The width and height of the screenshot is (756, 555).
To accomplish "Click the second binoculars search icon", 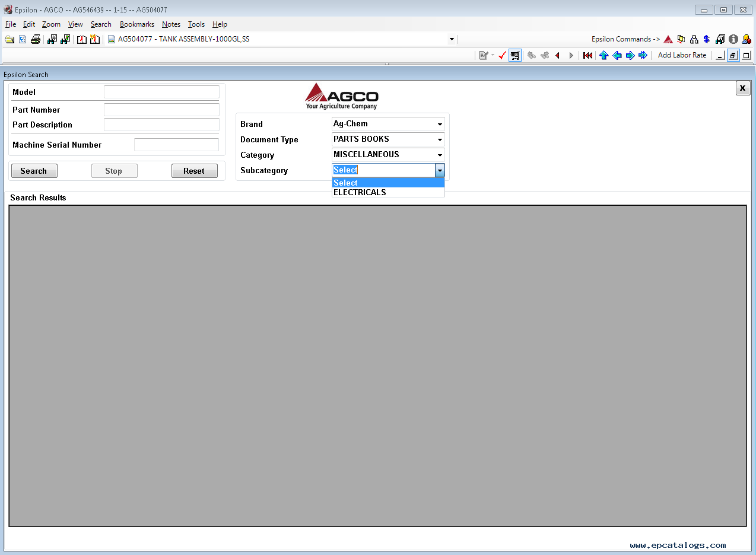I will (65, 39).
